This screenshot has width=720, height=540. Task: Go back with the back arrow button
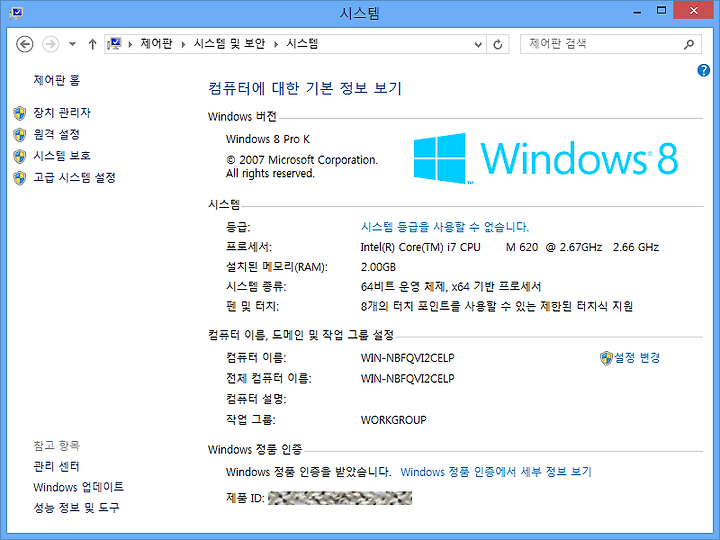pyautogui.click(x=25, y=44)
